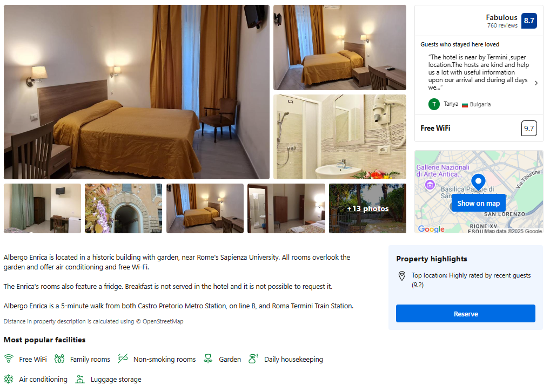The width and height of the screenshot is (550, 392).
Task: Click the Luggage storage icon
Action: click(80, 379)
